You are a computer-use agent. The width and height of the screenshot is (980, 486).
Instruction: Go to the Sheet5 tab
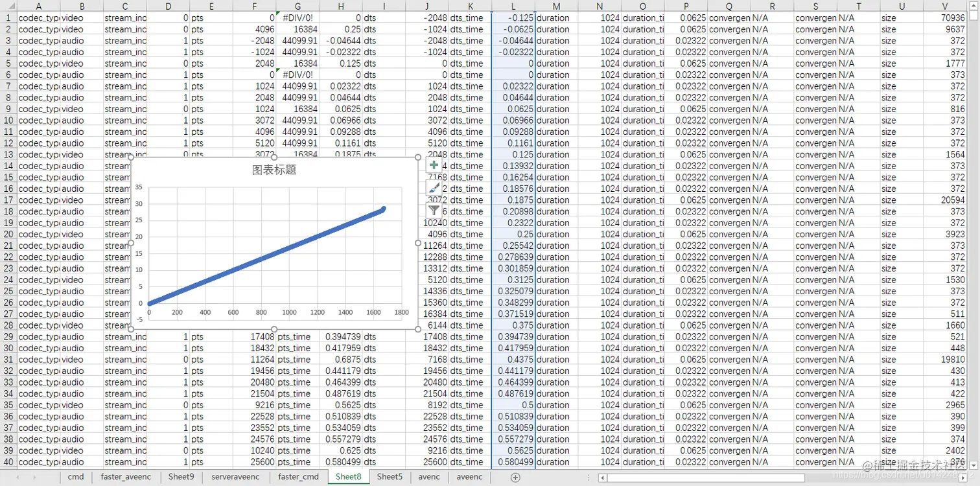(x=390, y=477)
